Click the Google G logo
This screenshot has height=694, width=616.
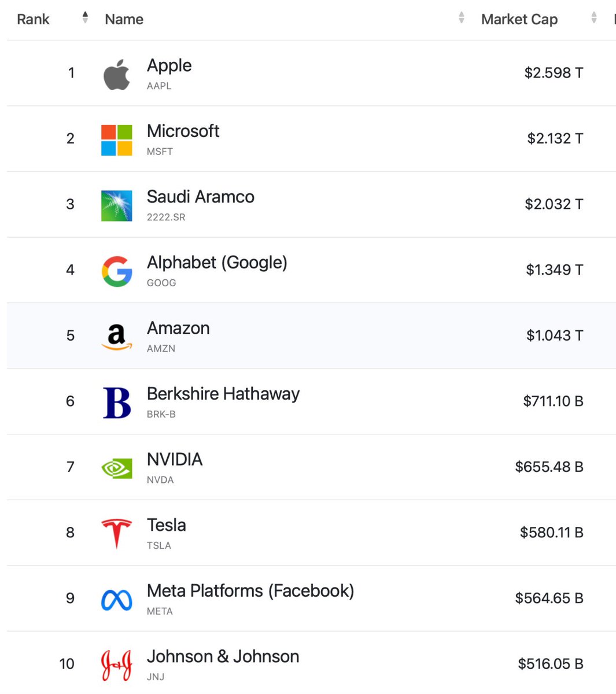(116, 272)
